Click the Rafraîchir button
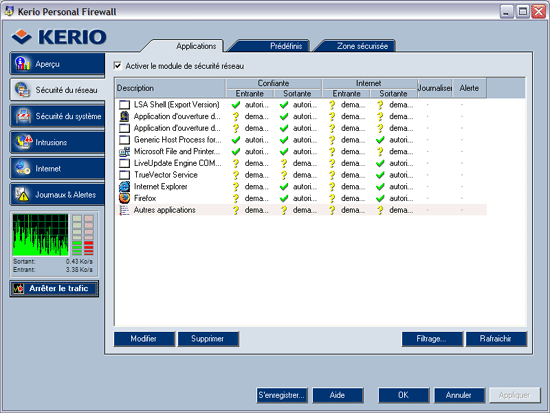 click(x=496, y=339)
